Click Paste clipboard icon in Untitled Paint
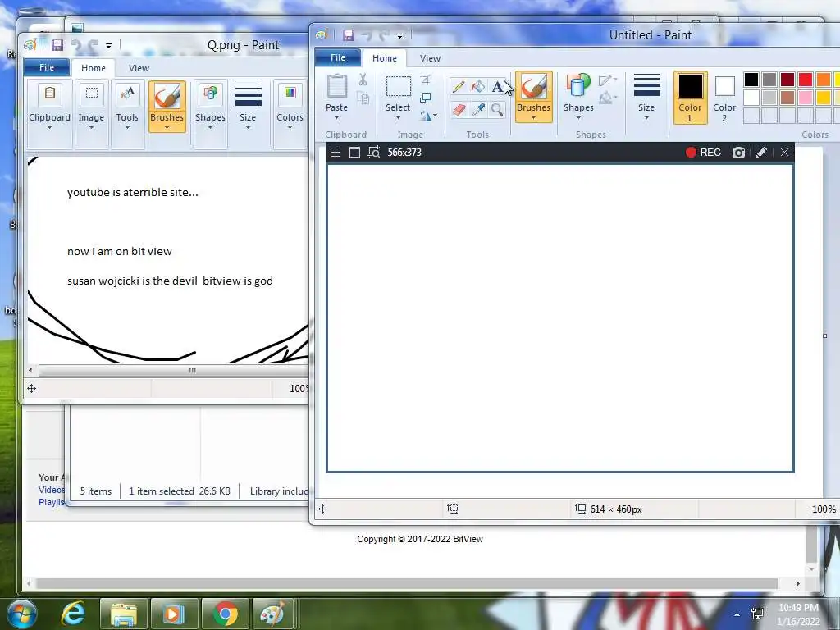The height and width of the screenshot is (630, 840). pos(337,86)
